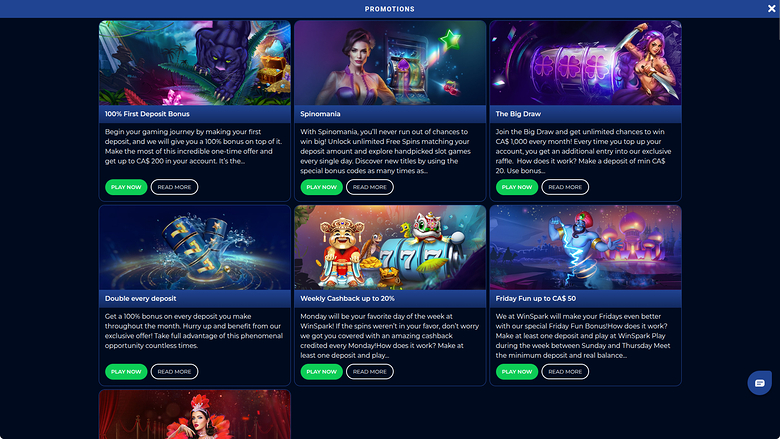Click Play Now under 100% First Deposit Bonus
This screenshot has height=439, width=780.
coord(126,187)
